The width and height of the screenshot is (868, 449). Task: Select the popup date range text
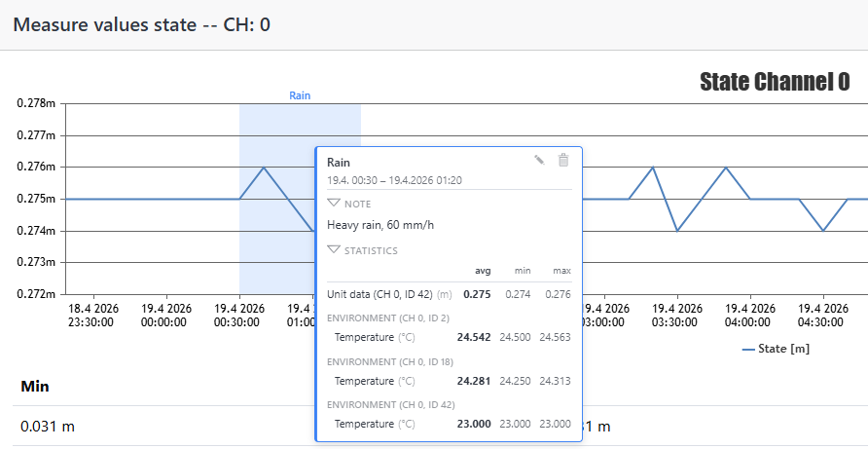395,180
